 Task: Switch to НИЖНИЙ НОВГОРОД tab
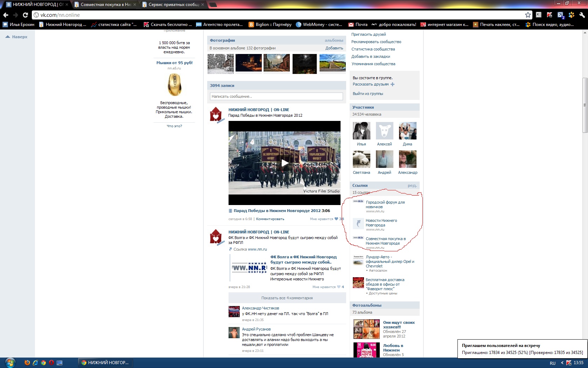37,5
